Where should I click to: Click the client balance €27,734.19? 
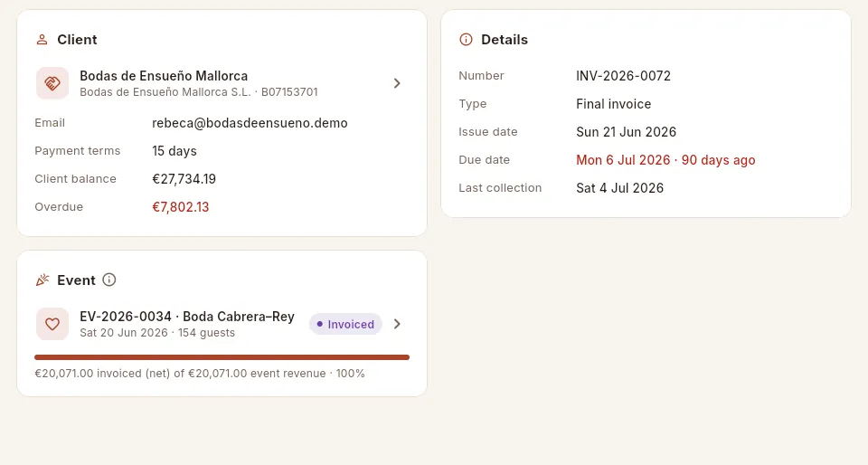184,179
